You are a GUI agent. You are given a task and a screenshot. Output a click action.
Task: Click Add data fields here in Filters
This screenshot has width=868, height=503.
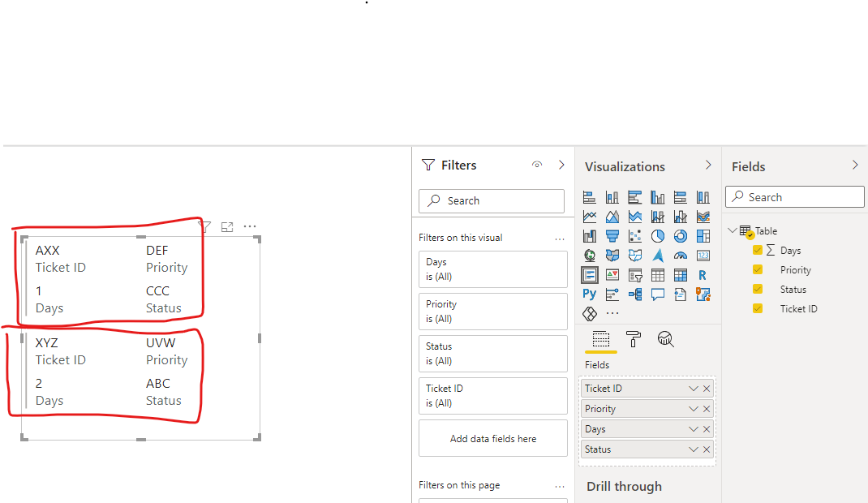(492, 438)
